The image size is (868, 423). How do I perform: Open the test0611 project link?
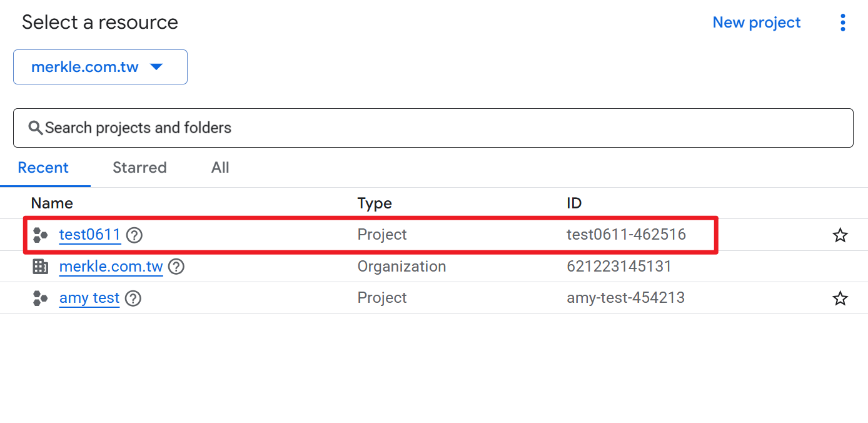[89, 235]
